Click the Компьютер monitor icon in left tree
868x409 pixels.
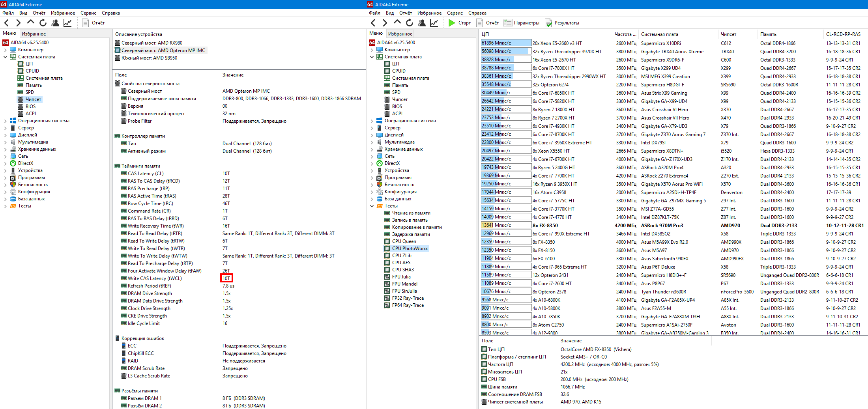[x=13, y=50]
